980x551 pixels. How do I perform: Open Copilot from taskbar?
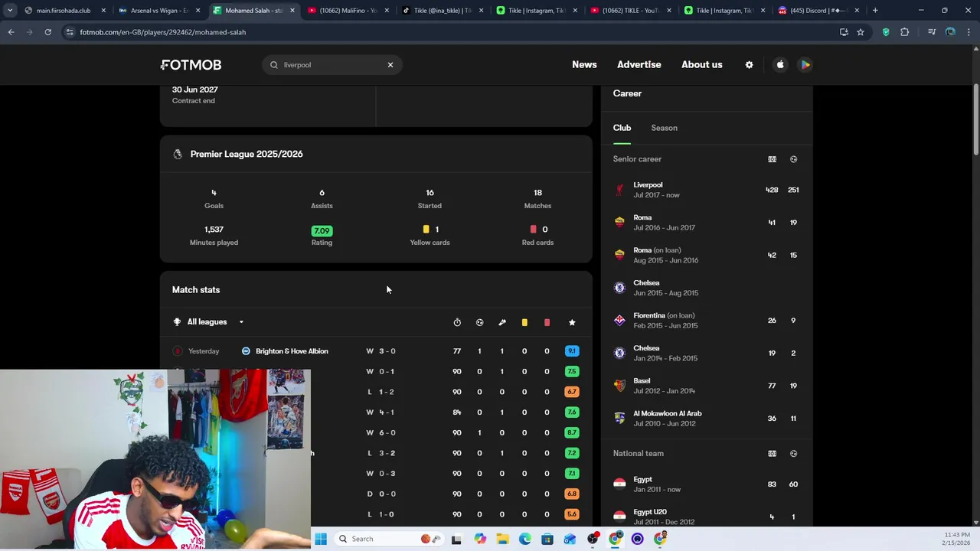(x=480, y=539)
